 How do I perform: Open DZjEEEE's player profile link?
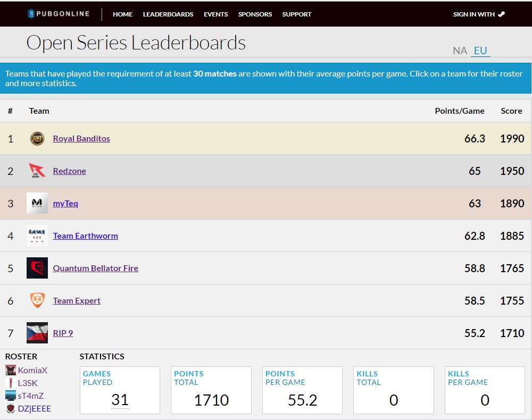34,408
